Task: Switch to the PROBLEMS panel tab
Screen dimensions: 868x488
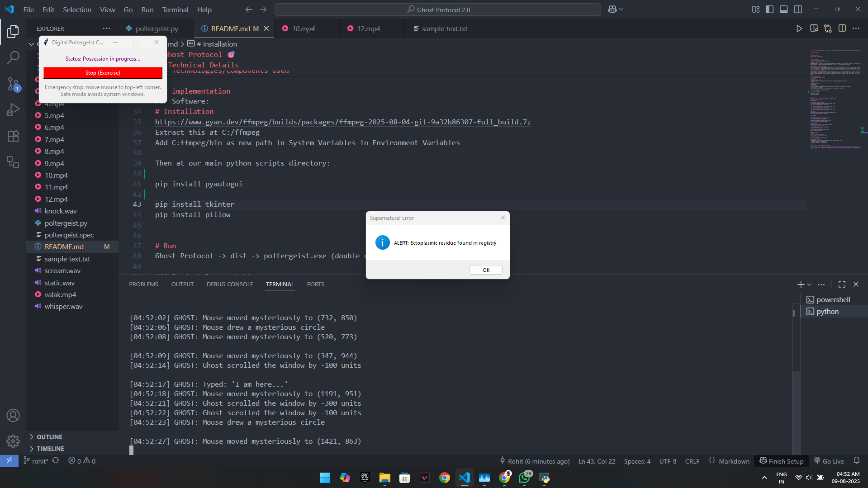Action: coord(144,284)
